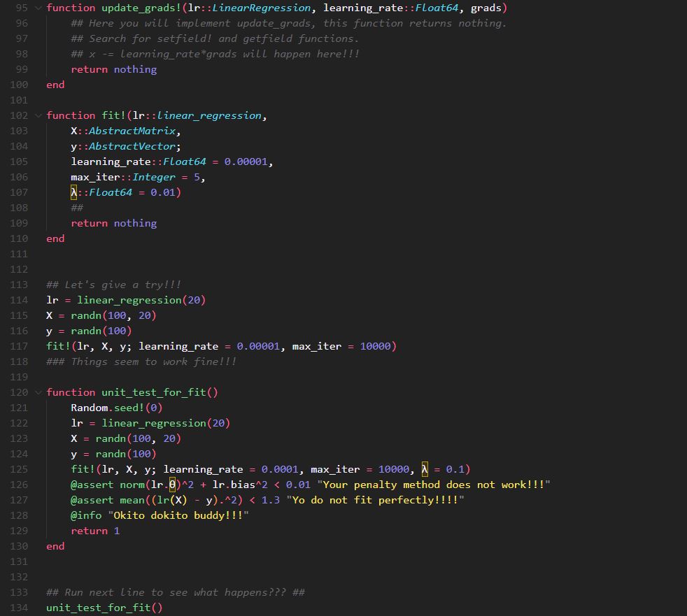
Task: Place cursor on the λ parameter
Action: (73, 192)
